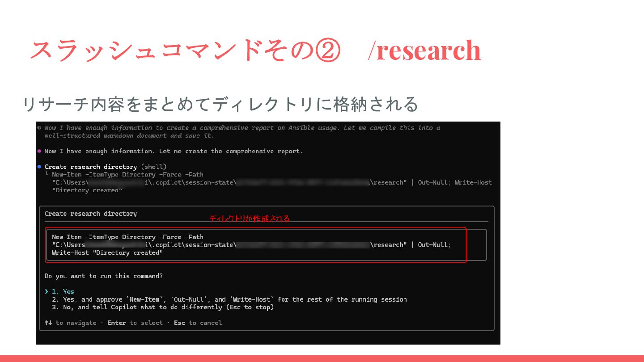The height and width of the screenshot is (362, 644).
Task: Click the "Create research directory" dialog heading
Action: point(91,214)
